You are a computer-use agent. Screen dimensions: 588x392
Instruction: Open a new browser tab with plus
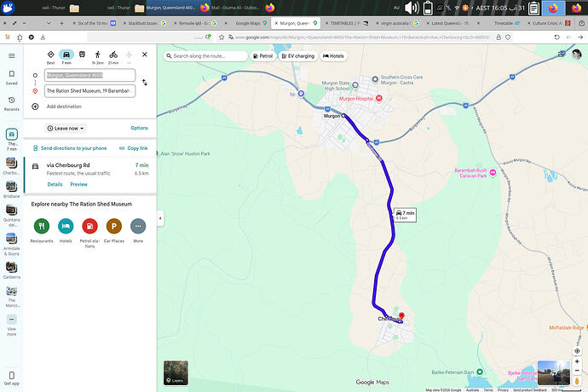[x=61, y=23]
